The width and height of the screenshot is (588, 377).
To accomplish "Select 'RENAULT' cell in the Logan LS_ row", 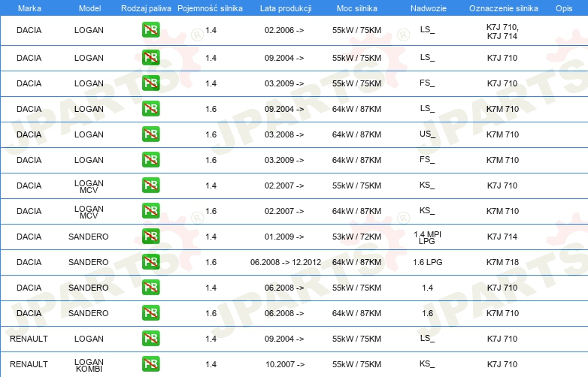I will pos(29,339).
